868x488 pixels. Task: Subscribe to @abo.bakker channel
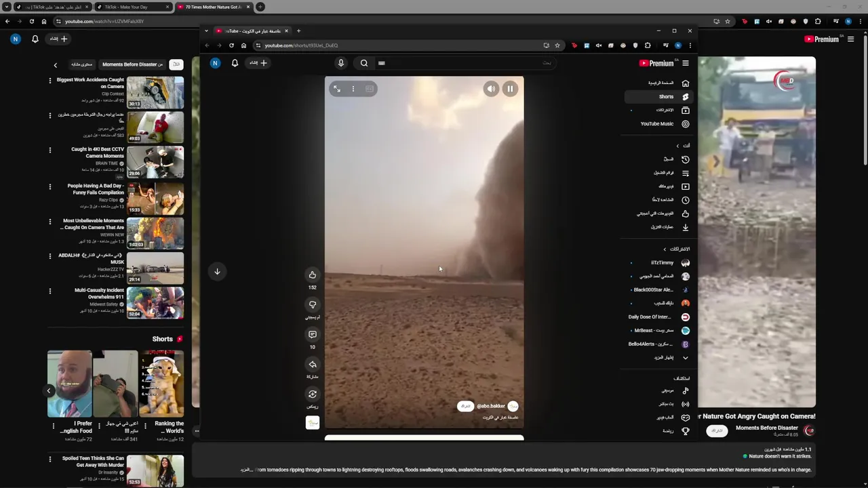(x=465, y=406)
